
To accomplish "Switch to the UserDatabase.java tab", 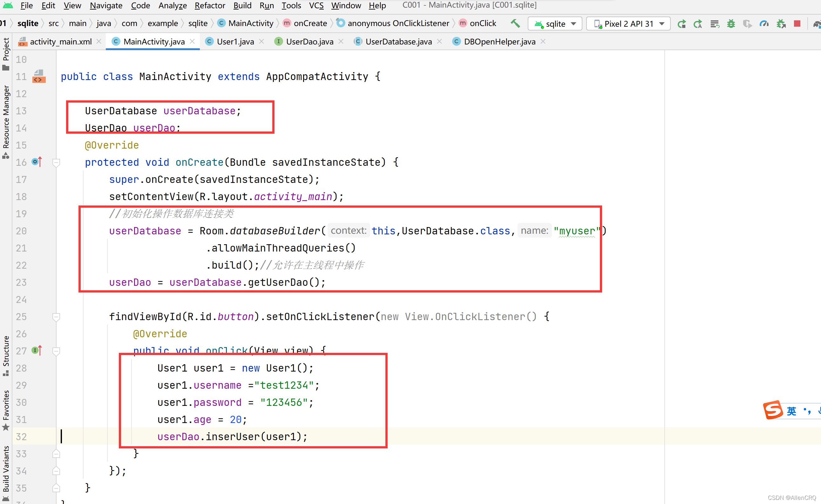I will (398, 41).
